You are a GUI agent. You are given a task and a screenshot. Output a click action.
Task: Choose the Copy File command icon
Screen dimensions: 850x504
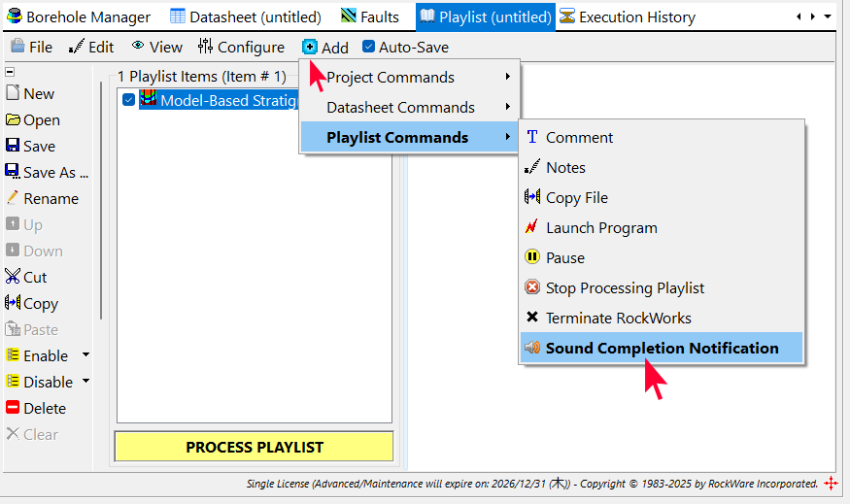(x=532, y=197)
